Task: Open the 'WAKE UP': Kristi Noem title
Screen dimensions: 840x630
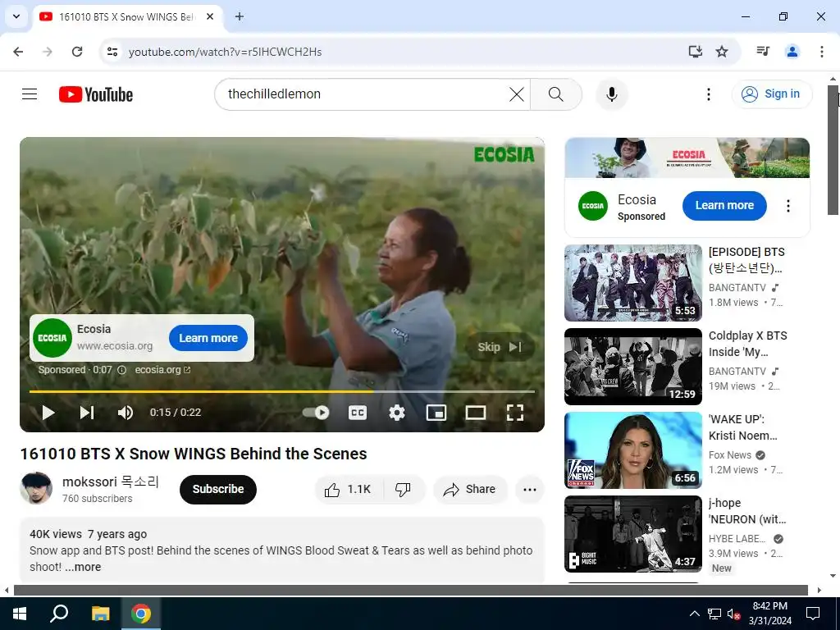Action: (x=742, y=427)
